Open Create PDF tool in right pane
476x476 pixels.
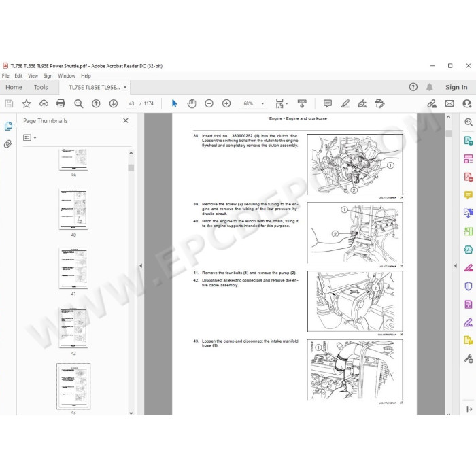tap(469, 177)
